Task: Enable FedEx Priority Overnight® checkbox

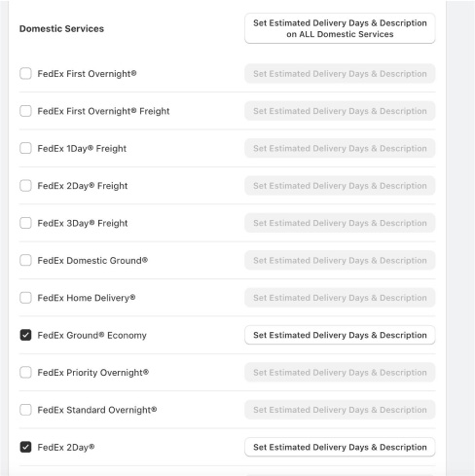Action: [25, 372]
